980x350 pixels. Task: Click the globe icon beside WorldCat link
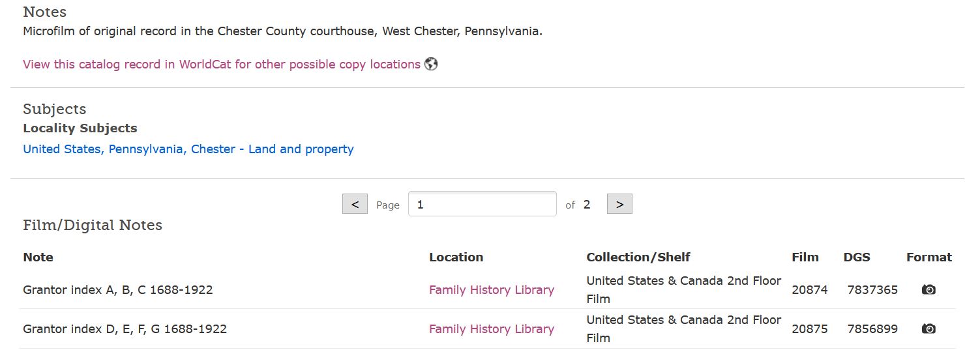pyautogui.click(x=431, y=64)
